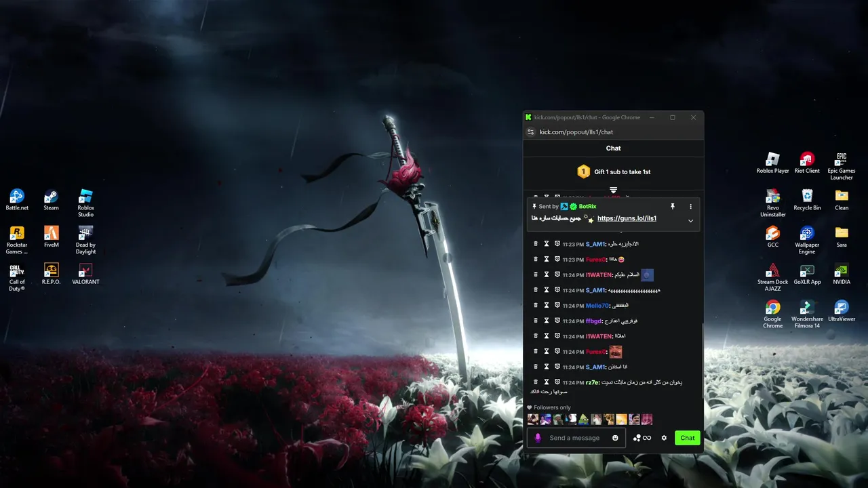Screen dimensions: 868x488
Task: Insert the green Pepe frog quick emote
Action: coord(584,420)
